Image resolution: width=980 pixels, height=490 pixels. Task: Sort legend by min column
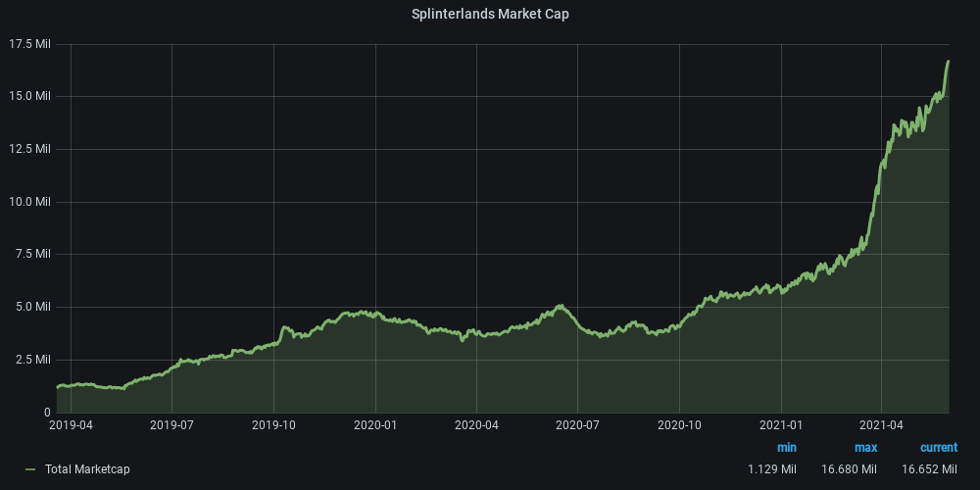pyautogui.click(x=786, y=448)
